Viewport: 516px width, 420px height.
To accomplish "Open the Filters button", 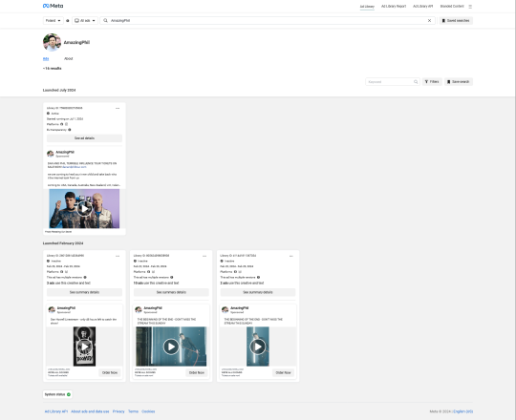I will [x=432, y=82].
